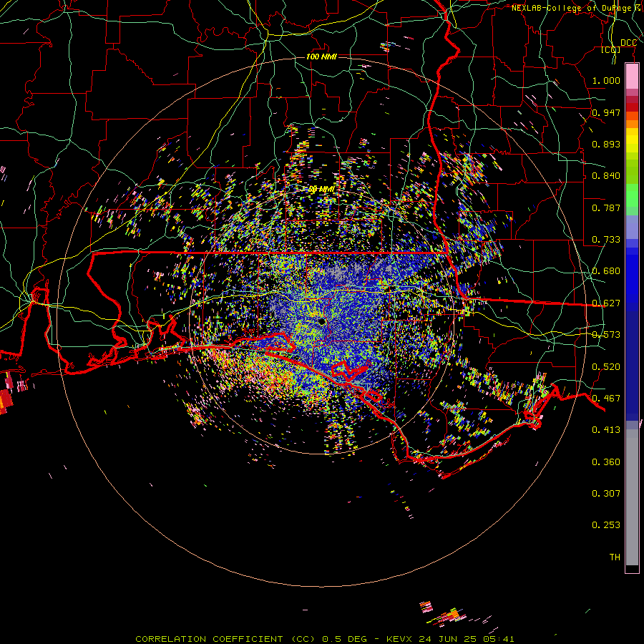Screen dimensions: 644x644
Task: Click the 50 NMI range ring label
Action: (x=321, y=189)
